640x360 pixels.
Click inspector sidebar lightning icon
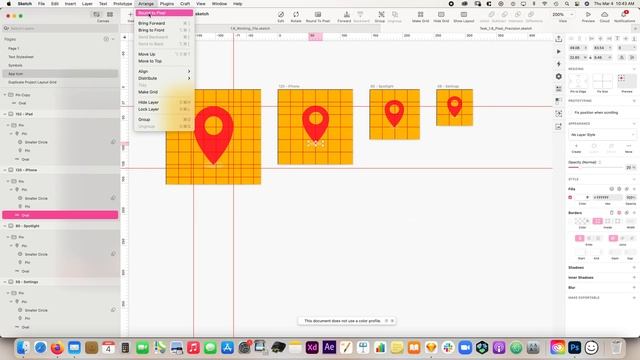tap(559, 64)
